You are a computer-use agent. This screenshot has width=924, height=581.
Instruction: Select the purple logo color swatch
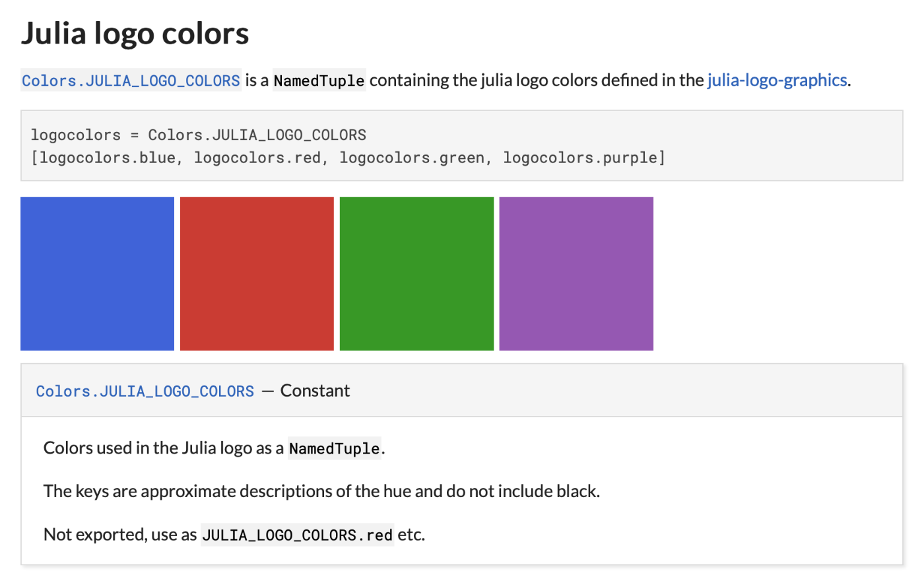576,273
